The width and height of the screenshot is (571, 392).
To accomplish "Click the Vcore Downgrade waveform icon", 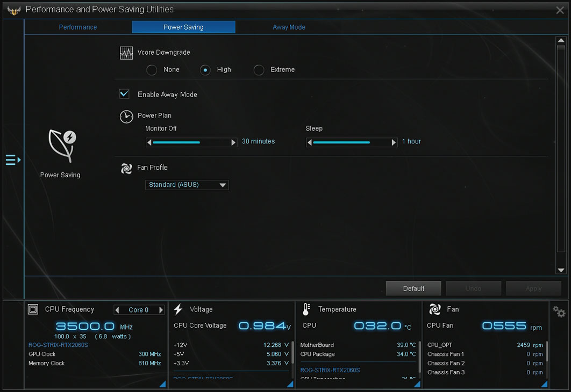I will tap(126, 53).
